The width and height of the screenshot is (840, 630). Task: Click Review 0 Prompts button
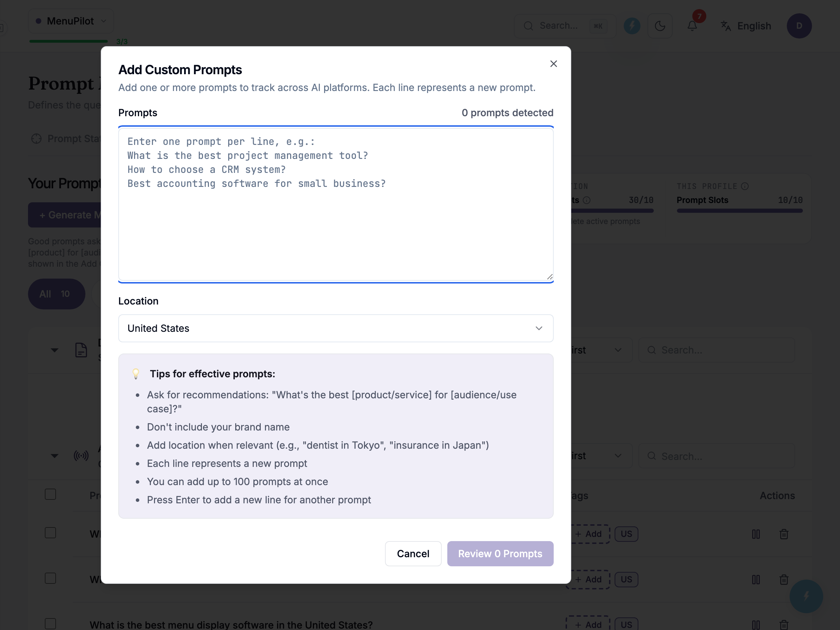tap(500, 553)
